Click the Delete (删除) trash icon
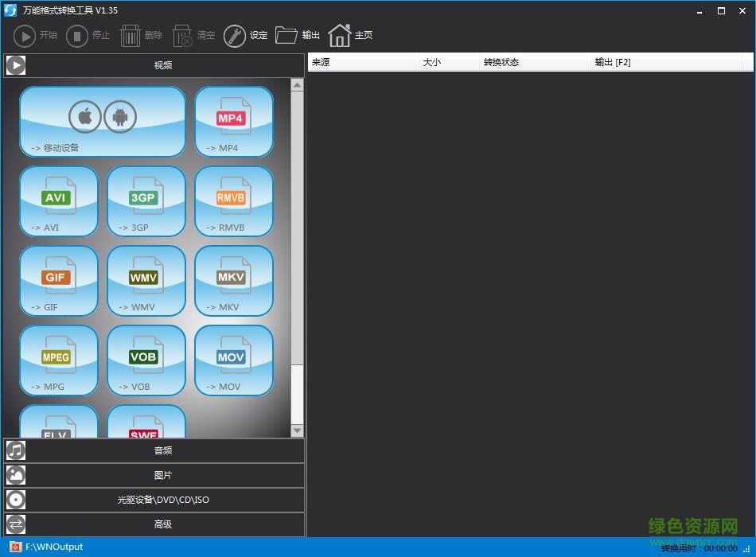 (131, 36)
